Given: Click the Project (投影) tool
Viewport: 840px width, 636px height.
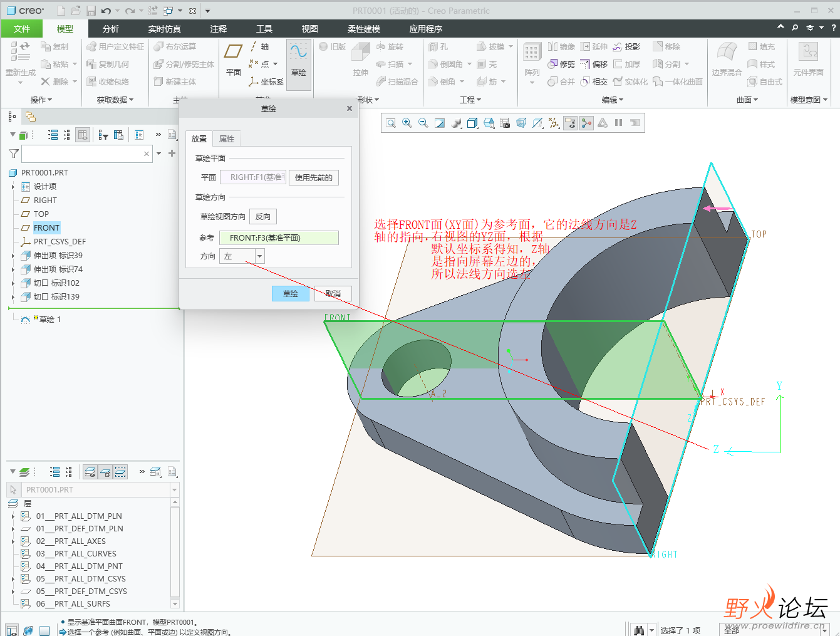Looking at the screenshot, I should point(626,47).
